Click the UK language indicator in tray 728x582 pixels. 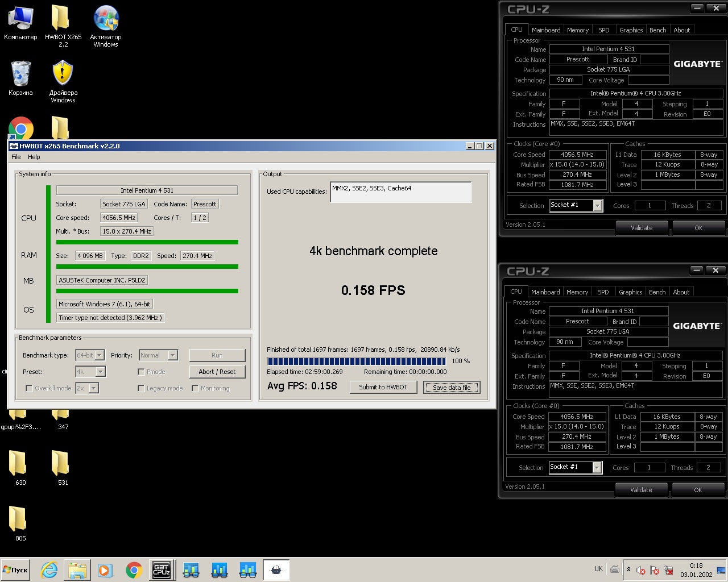point(598,569)
